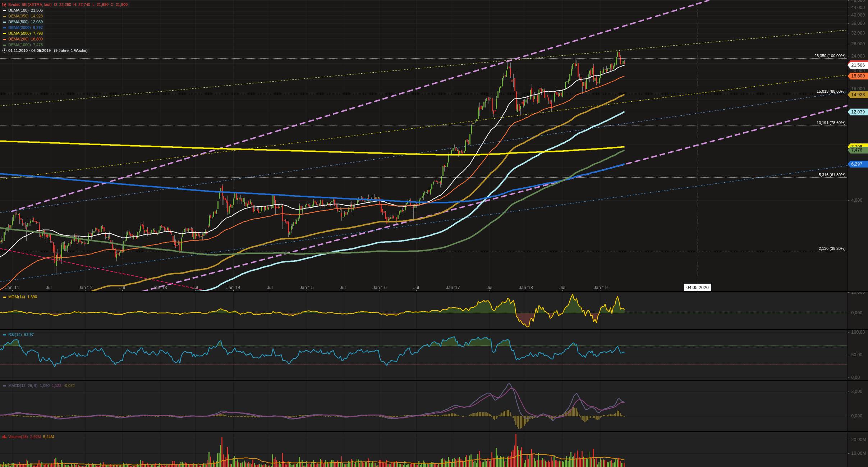Open the timeframe selector showing 9 Jahre, 1 Woche

pos(71,50)
